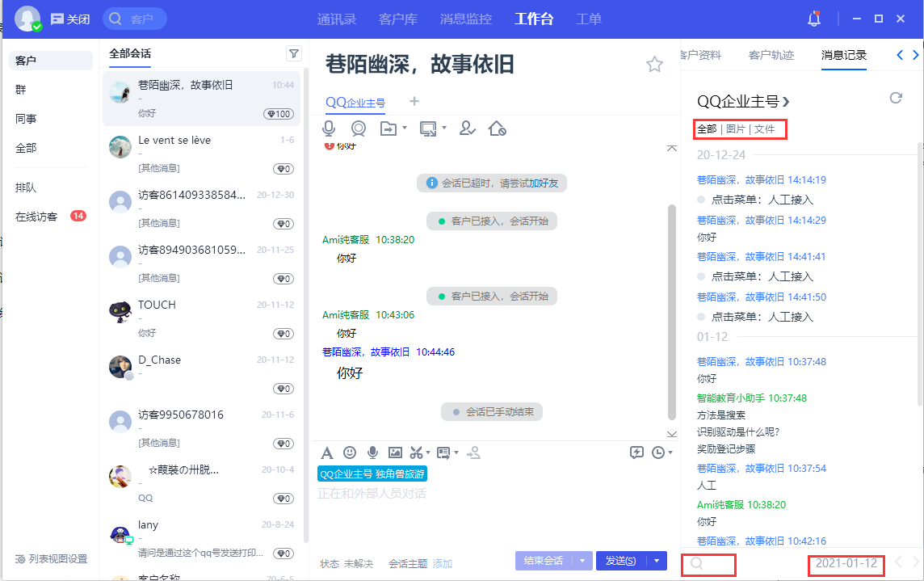
Task: Star this customer conversation
Action: coord(655,65)
